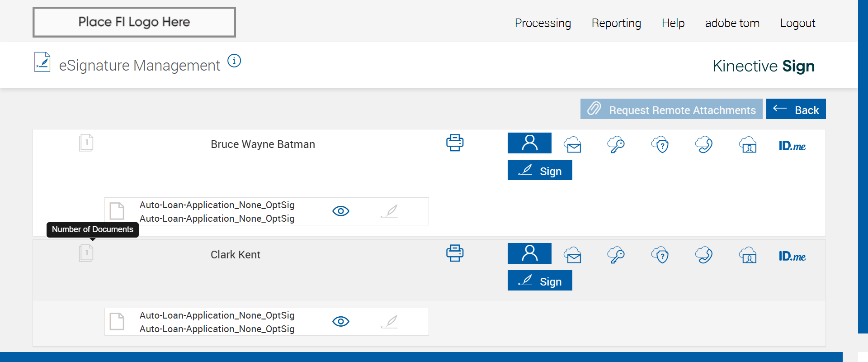Image resolution: width=868 pixels, height=362 pixels.
Task: Click Sign button for Clark Kent
Action: 540,281
